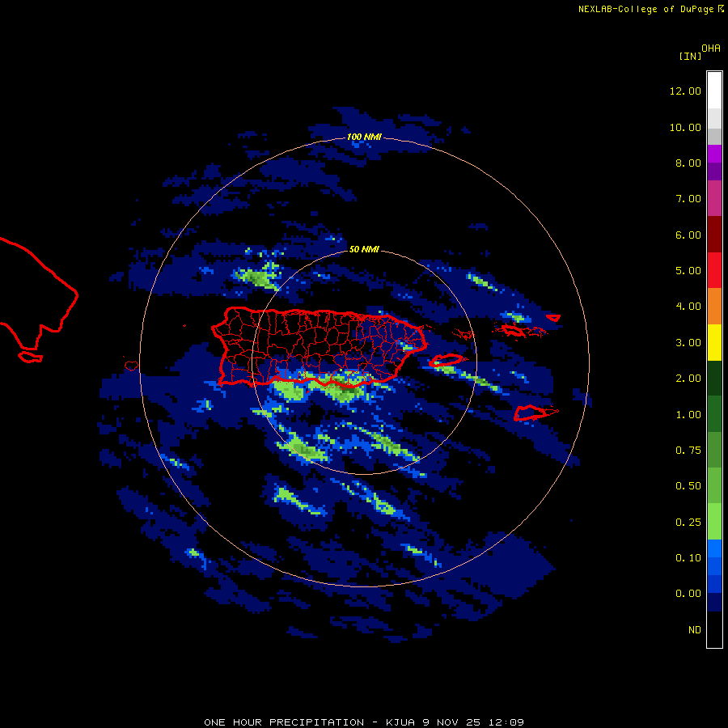Select the dark red legend swatch
Image resolution: width=728 pixels, height=728 pixels.
tap(714, 235)
